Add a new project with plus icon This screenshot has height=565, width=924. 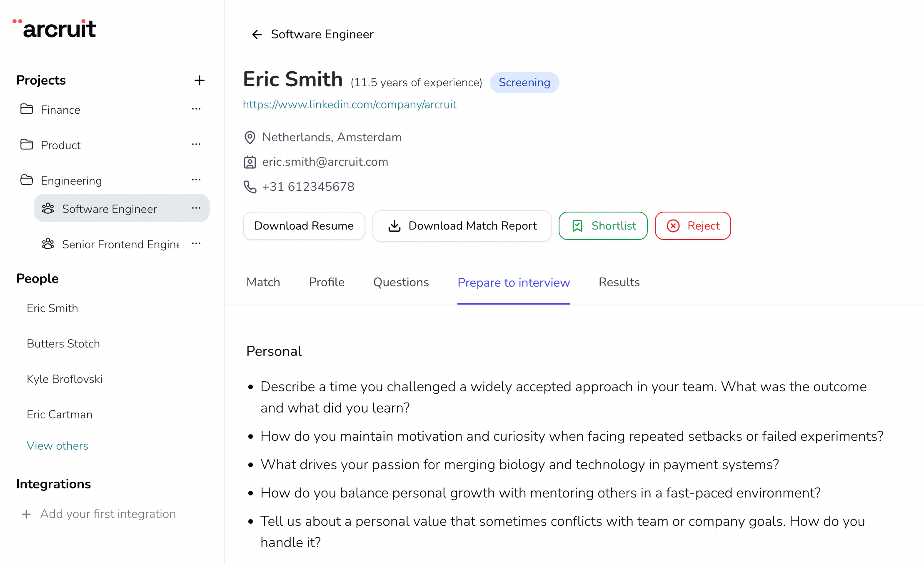point(200,80)
